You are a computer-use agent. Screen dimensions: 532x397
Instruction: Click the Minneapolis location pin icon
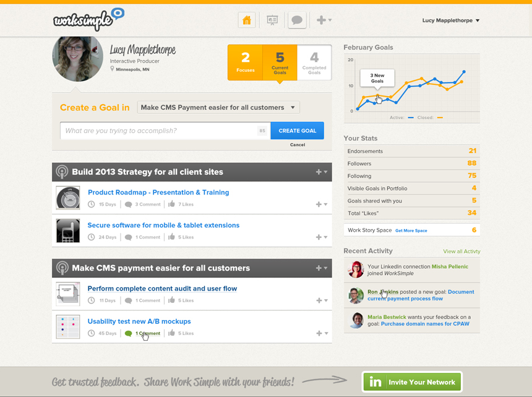tap(112, 69)
